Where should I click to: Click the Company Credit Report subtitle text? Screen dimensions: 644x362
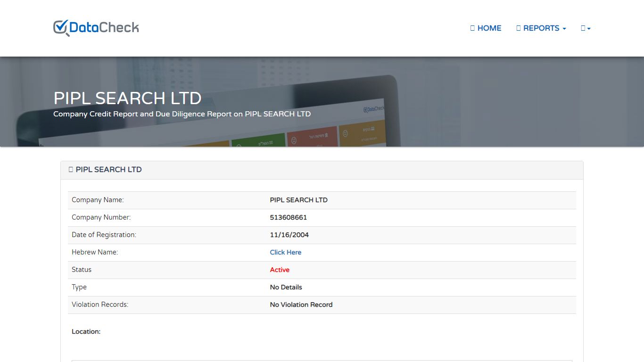182,114
